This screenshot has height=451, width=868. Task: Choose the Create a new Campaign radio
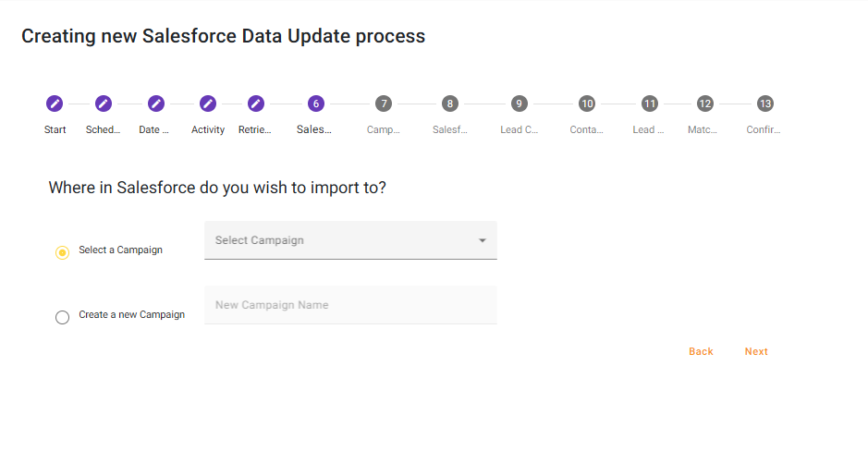click(62, 317)
